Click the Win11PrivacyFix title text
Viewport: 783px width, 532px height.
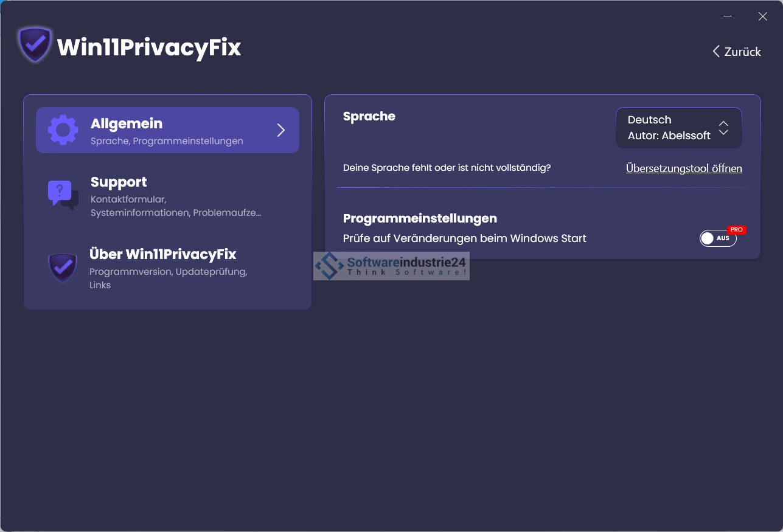[x=149, y=47]
